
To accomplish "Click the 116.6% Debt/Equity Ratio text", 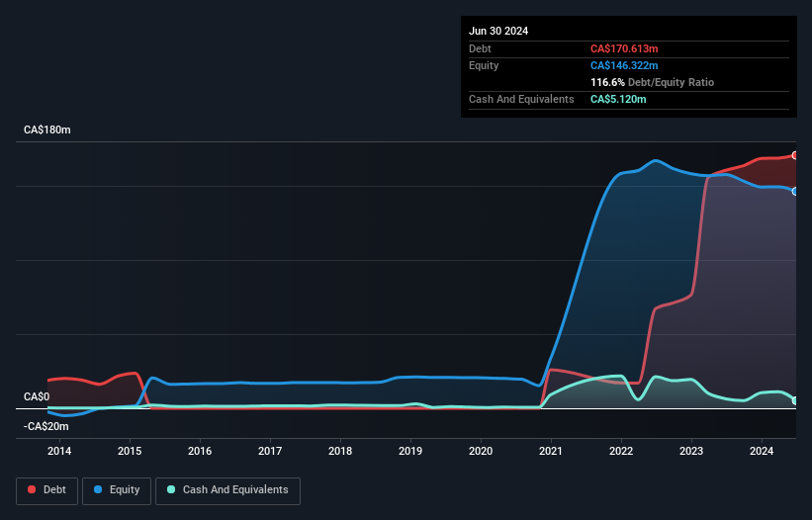I will pos(652,82).
